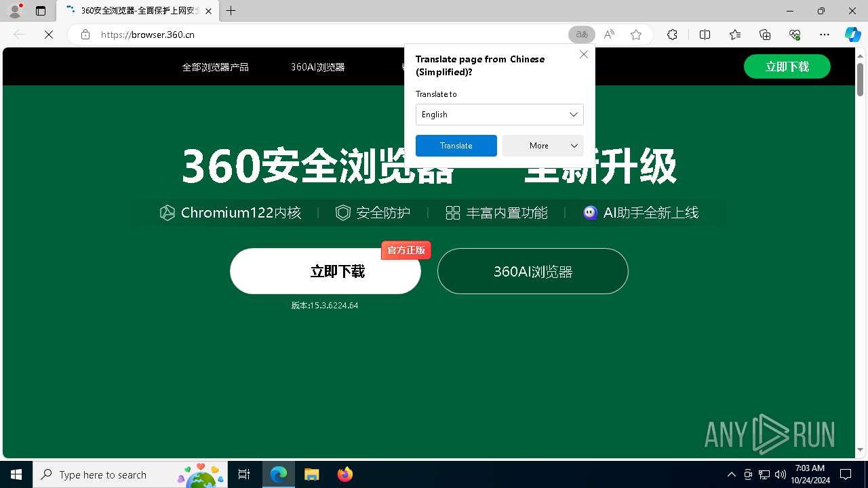Click the AI助手 mascot icon
Viewport: 868px width, 488px height.
click(591, 213)
